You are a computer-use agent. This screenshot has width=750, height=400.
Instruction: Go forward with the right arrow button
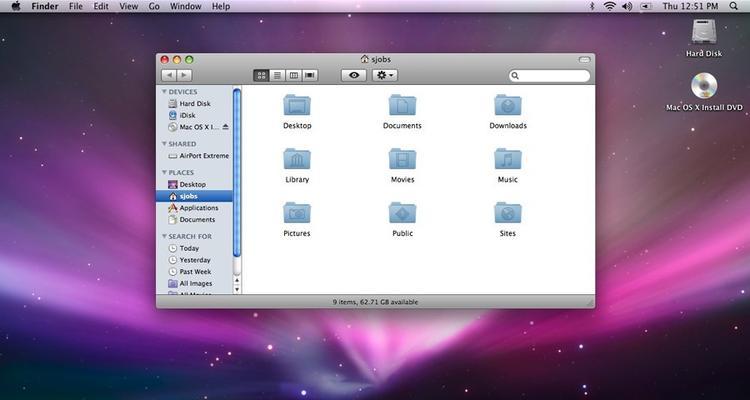pos(184,76)
